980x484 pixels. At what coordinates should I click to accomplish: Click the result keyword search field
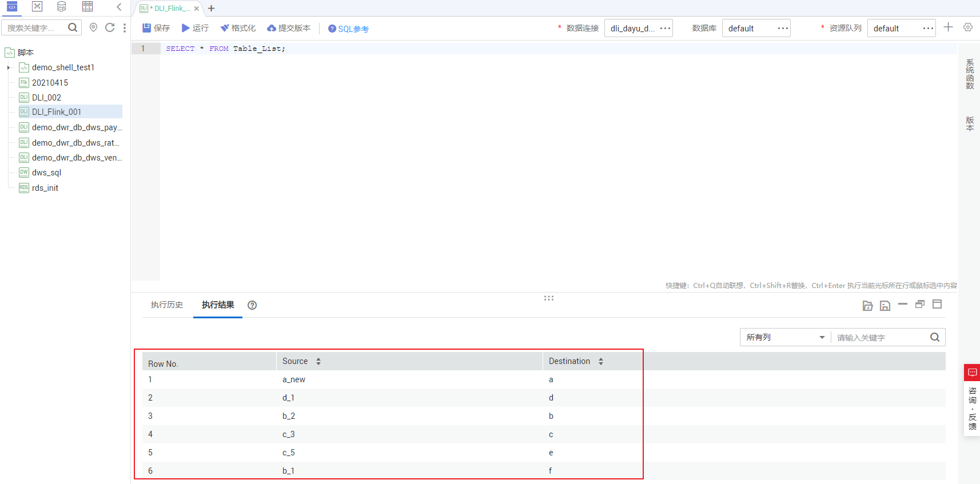879,337
